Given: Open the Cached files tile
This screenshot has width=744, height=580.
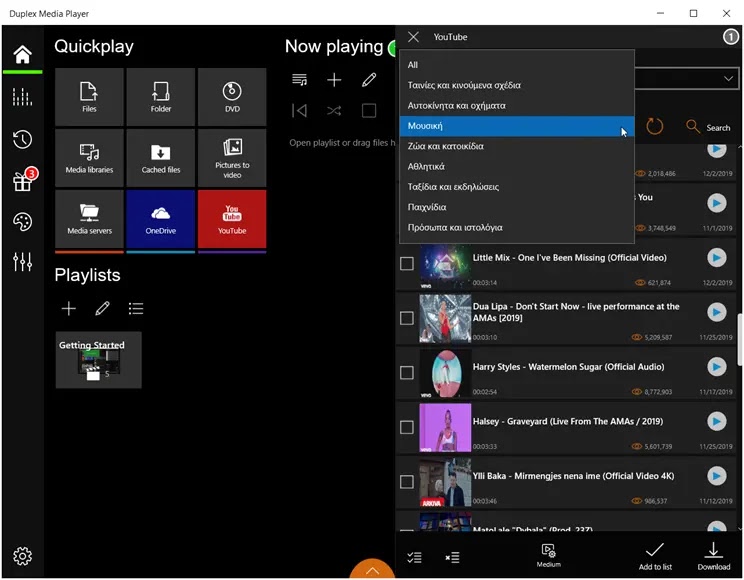Looking at the screenshot, I should click(x=161, y=158).
